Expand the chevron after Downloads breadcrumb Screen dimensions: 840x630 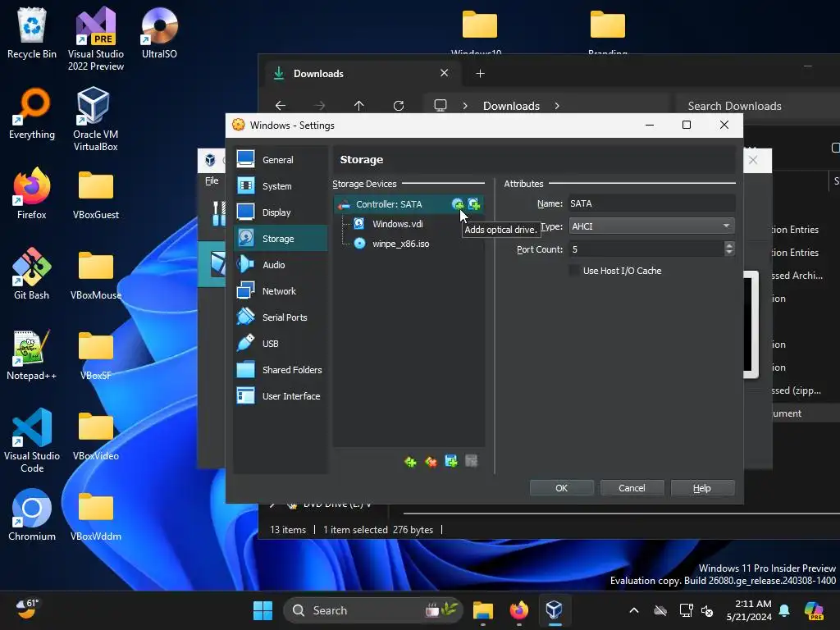coord(557,106)
